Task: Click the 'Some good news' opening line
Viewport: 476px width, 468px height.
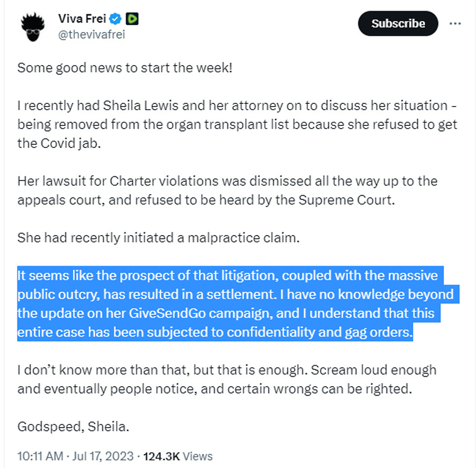Action: (125, 68)
